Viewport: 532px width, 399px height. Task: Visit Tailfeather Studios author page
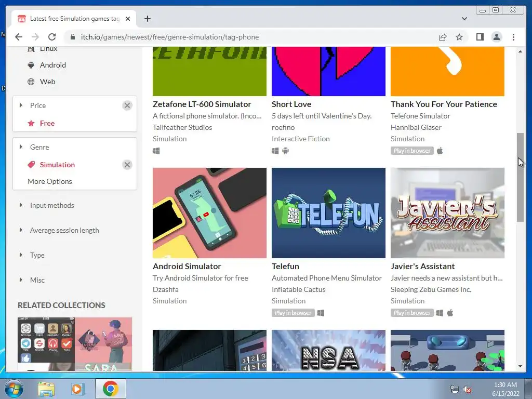pyautogui.click(x=182, y=128)
